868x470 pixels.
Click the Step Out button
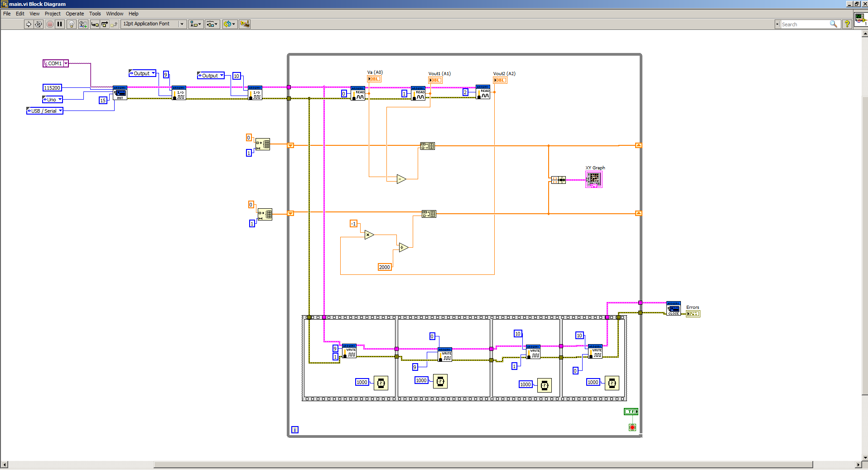[114, 24]
